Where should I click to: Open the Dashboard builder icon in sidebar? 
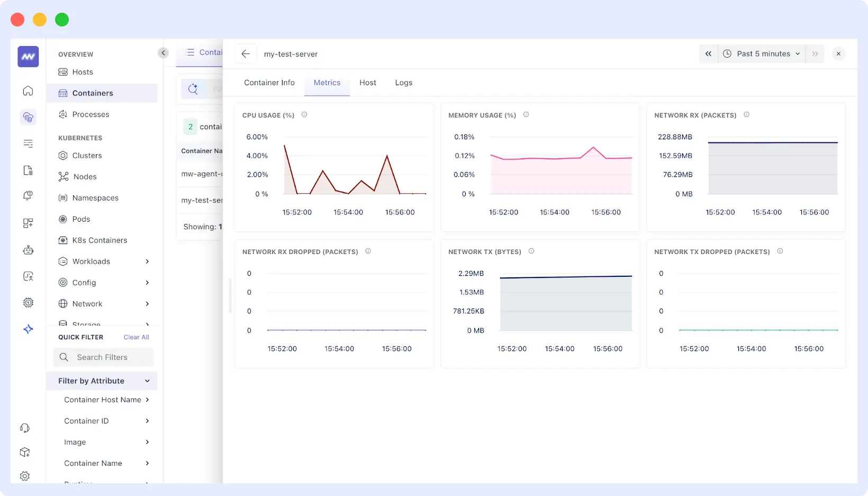pos(28,223)
